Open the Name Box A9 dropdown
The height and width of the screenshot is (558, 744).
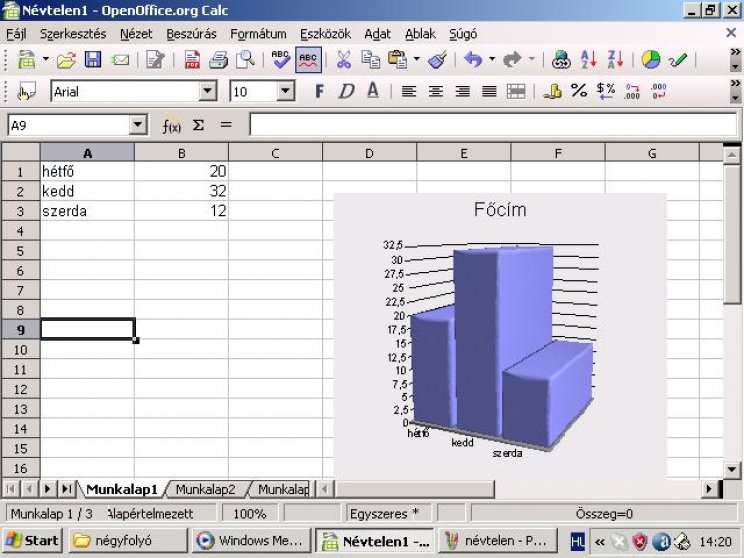tap(138, 125)
